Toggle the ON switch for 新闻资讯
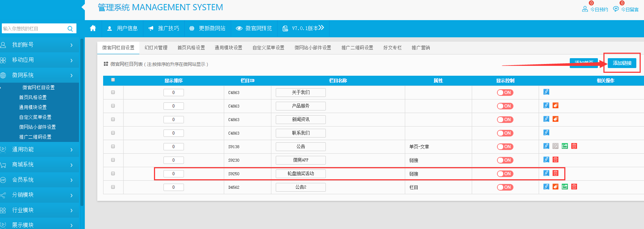644x229 pixels. 505,120
